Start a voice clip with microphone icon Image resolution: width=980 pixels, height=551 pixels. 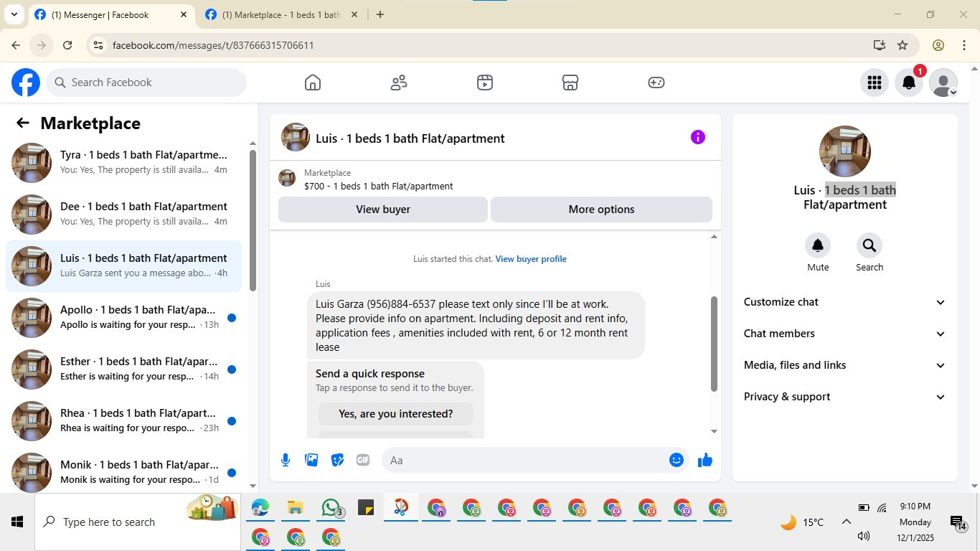[x=286, y=460]
